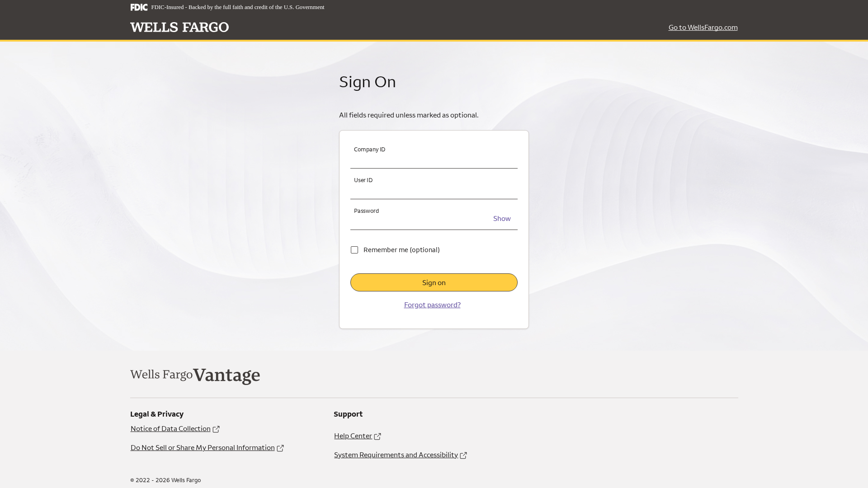Go to WellsFargo.com link
This screenshot has width=868, height=488.
pyautogui.click(x=703, y=28)
